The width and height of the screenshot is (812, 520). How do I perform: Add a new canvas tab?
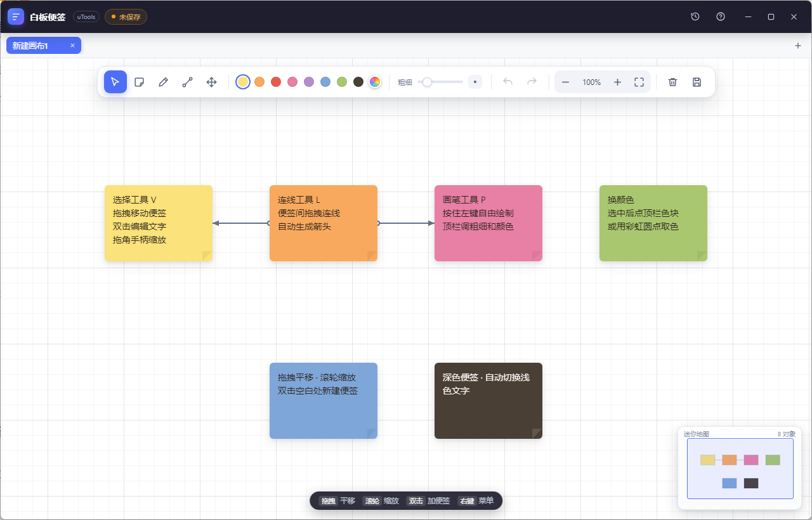pyautogui.click(x=798, y=46)
